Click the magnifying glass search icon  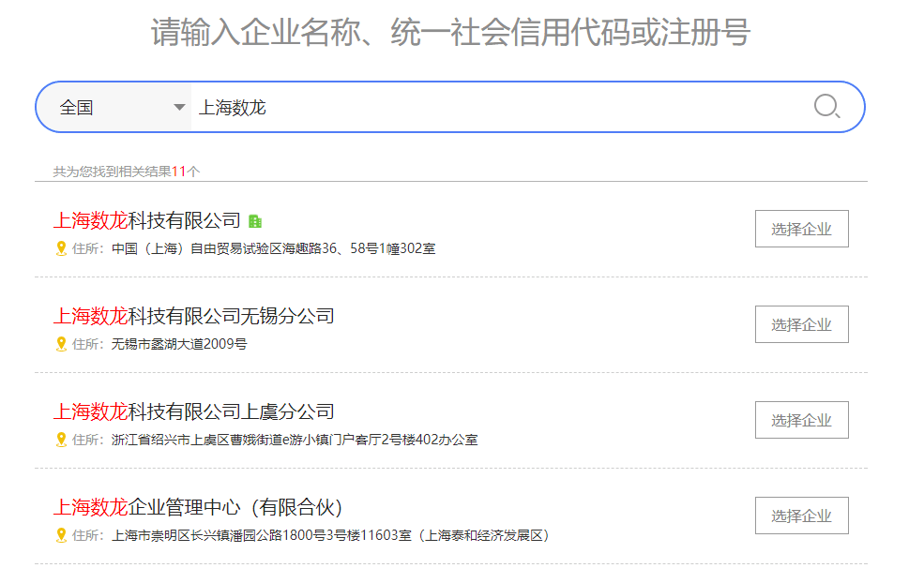pos(826,107)
